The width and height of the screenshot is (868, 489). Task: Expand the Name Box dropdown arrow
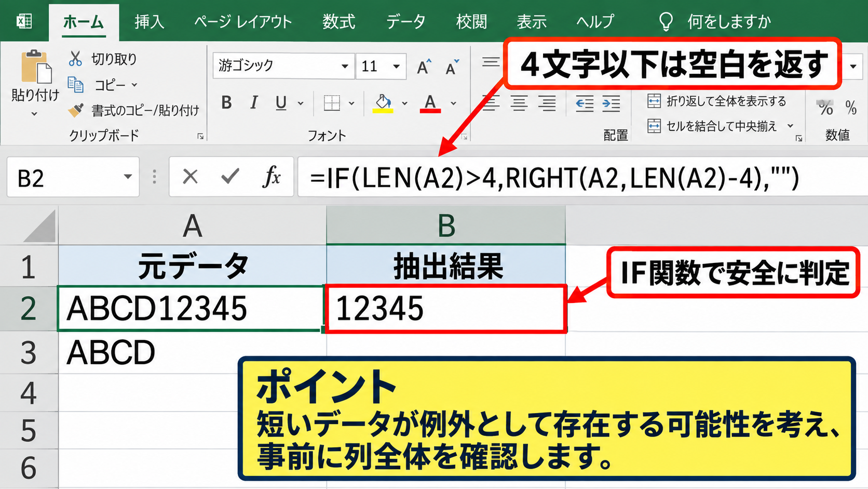tap(128, 177)
